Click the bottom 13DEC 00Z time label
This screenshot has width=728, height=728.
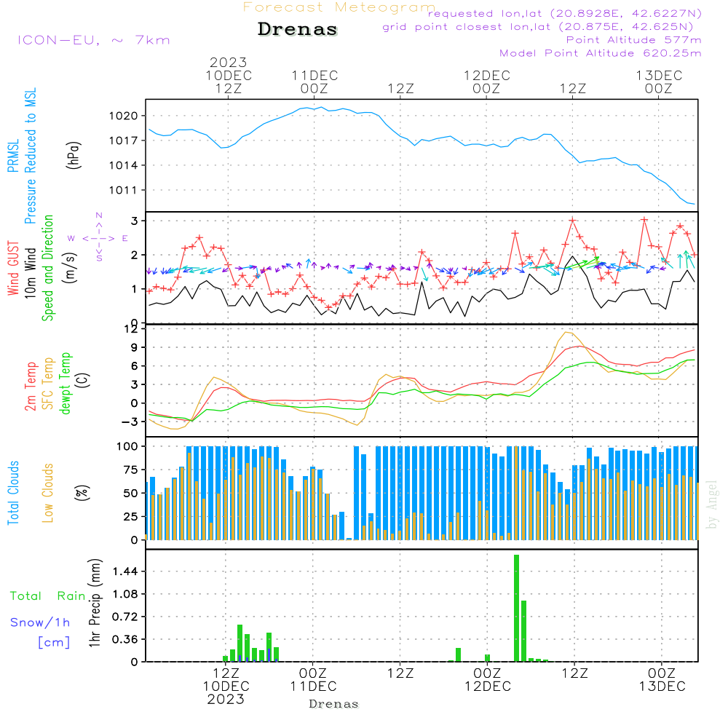coord(661,679)
